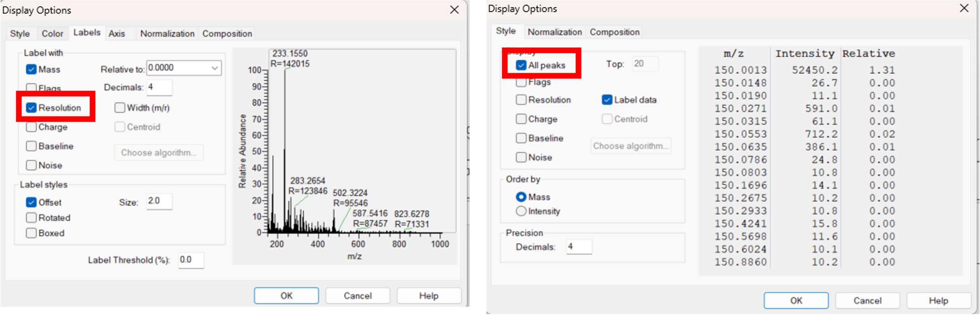Select the Mass order radio button
This screenshot has width=980, height=315.
(x=521, y=197)
